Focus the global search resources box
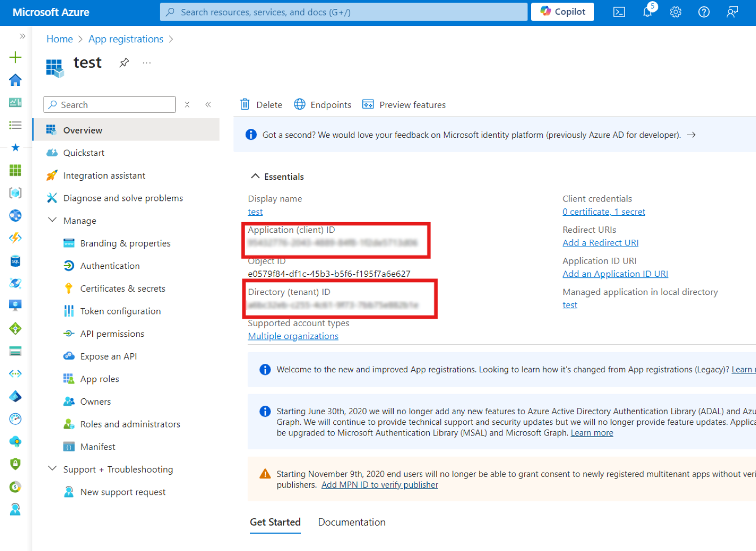The width and height of the screenshot is (756, 551). 344,12
